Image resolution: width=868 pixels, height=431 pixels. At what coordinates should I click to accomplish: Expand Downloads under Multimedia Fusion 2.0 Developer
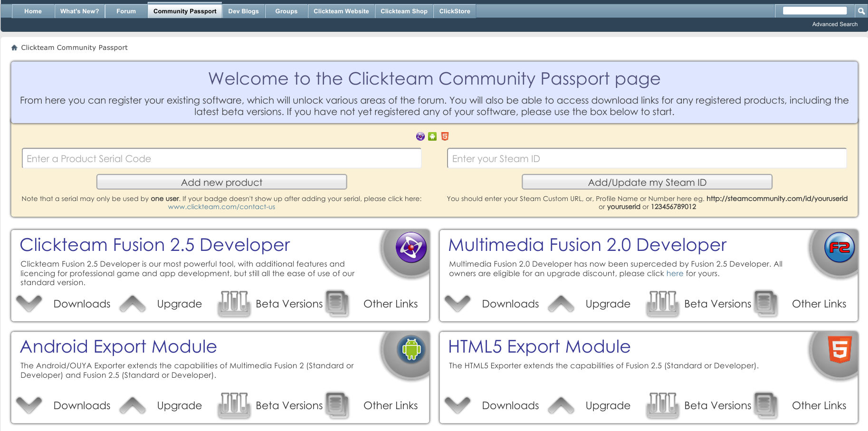[510, 304]
